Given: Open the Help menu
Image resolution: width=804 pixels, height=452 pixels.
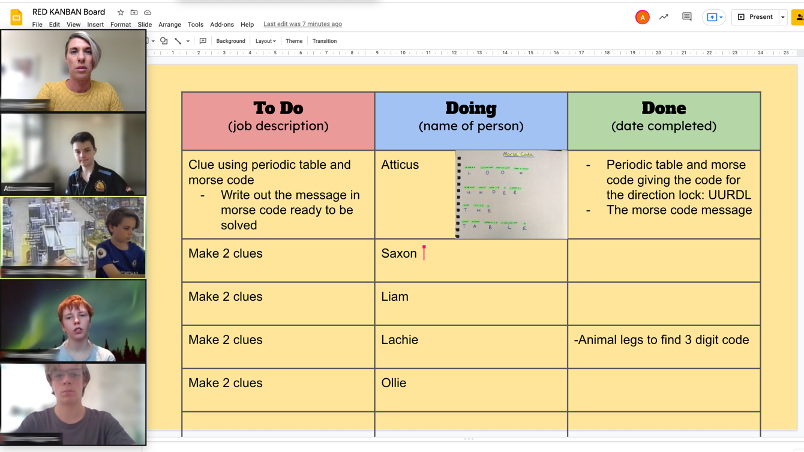Looking at the screenshot, I should coord(247,25).
